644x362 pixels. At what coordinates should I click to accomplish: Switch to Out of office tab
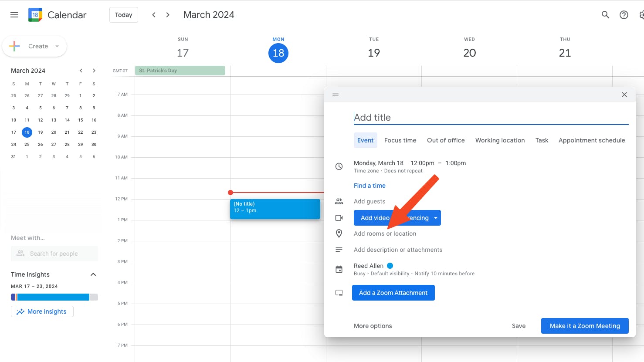(x=446, y=140)
